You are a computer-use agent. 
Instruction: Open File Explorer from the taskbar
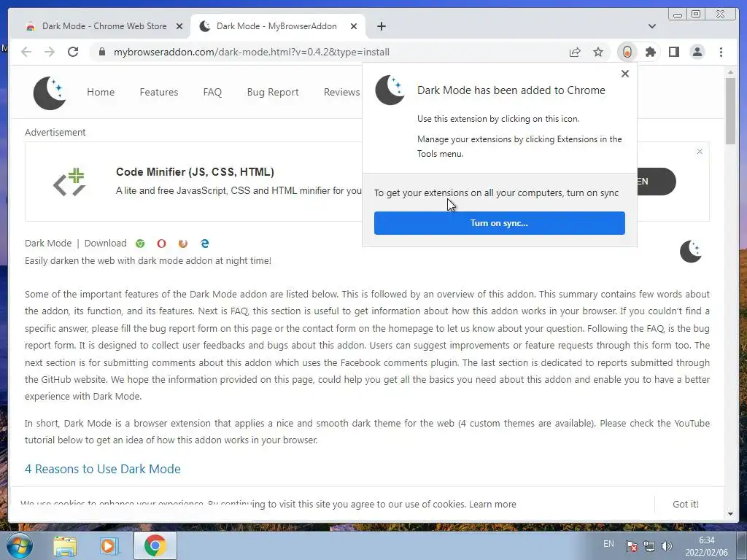click(65, 546)
